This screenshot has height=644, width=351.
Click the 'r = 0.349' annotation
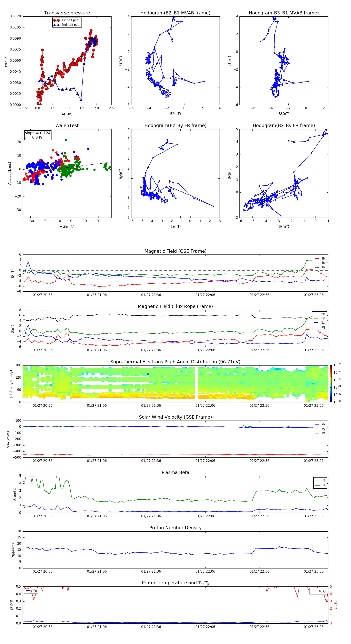[x=34, y=137]
